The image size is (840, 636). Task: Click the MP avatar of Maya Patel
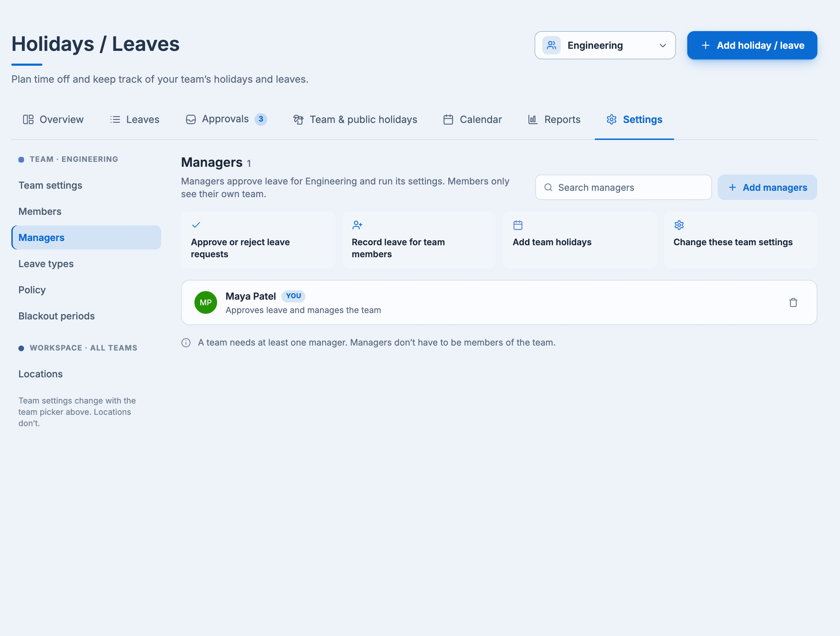point(205,302)
